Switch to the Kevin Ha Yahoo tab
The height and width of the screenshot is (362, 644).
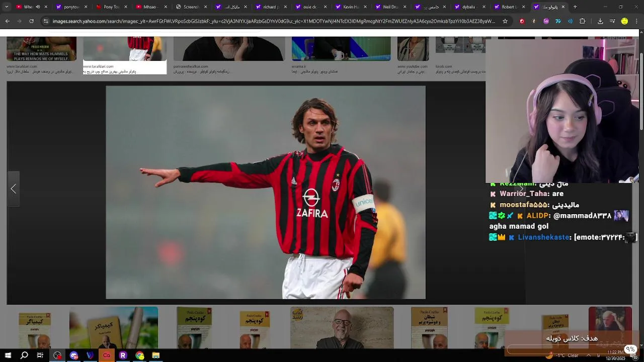click(x=351, y=7)
